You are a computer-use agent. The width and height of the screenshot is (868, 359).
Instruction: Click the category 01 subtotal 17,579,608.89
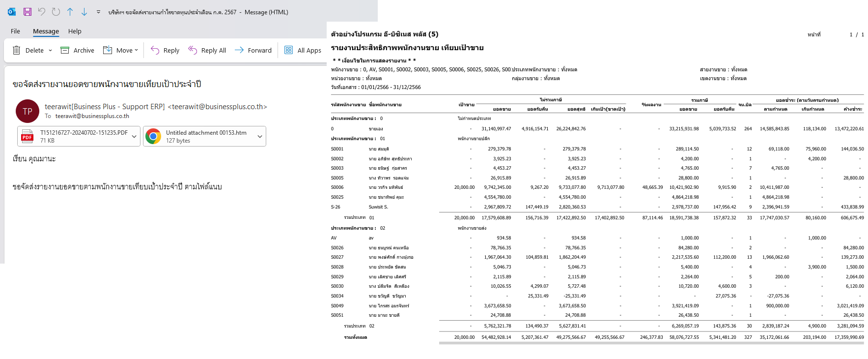496,218
